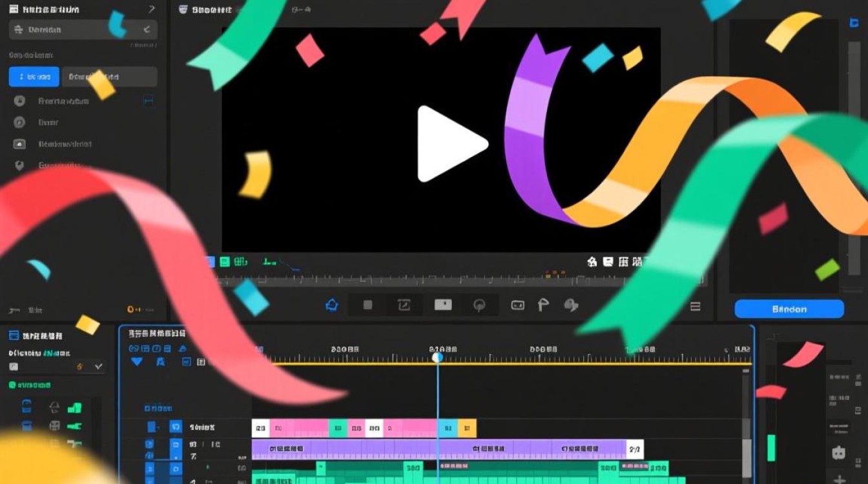Image resolution: width=868 pixels, height=484 pixels.
Task: Click the panel icon beside the top-left panel title
Action: click(x=14, y=10)
